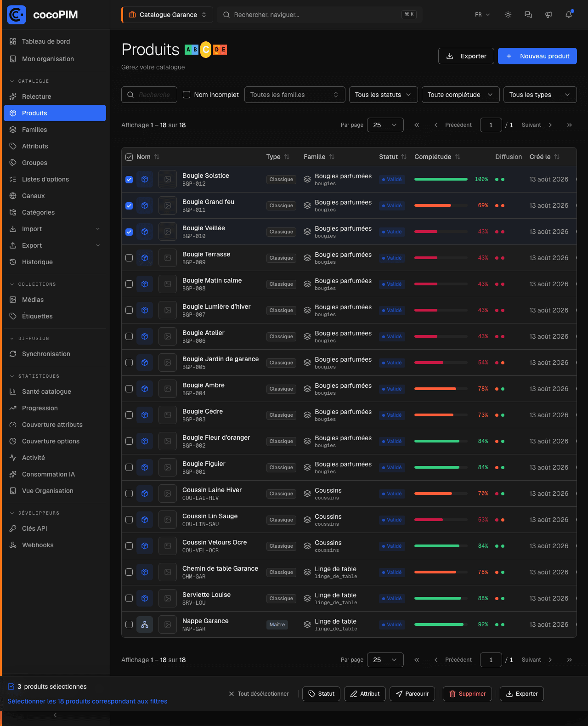The width and height of the screenshot is (588, 726).
Task: Collapse the sidebar with the chevron
Action: 55,715
